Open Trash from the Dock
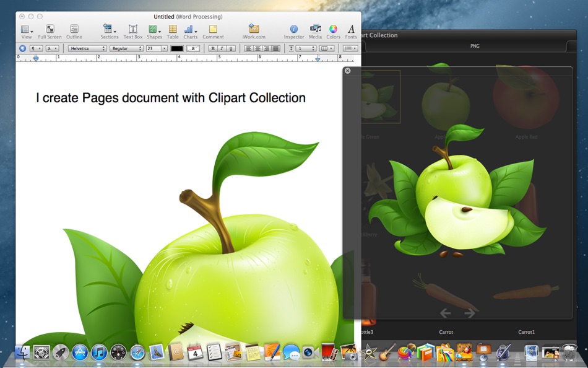This screenshot has width=588, height=368. 569,353
